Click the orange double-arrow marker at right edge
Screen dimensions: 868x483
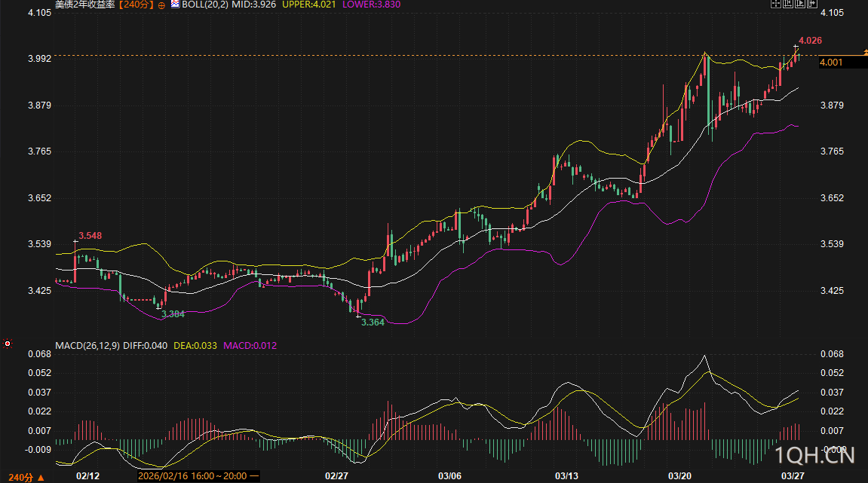pyautogui.click(x=864, y=49)
